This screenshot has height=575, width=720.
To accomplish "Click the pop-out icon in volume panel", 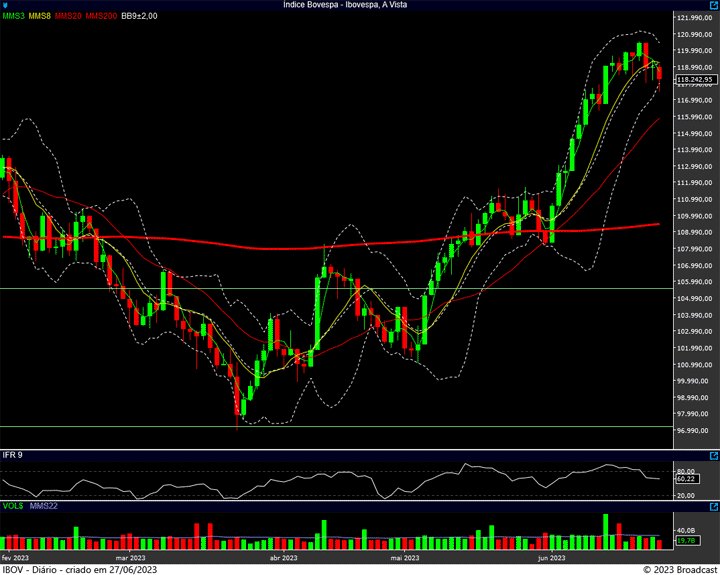I will point(712,507).
